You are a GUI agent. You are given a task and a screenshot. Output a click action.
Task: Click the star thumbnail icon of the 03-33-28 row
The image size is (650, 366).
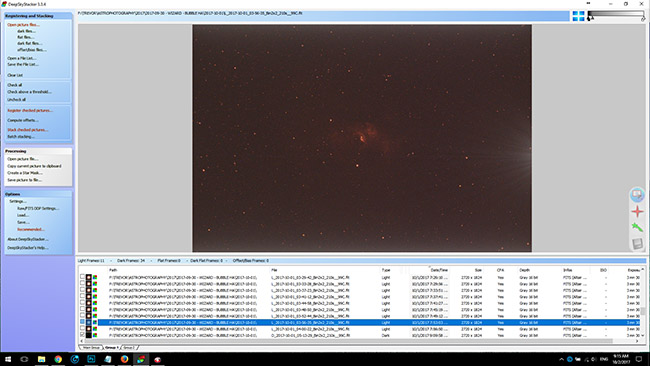(x=89, y=284)
